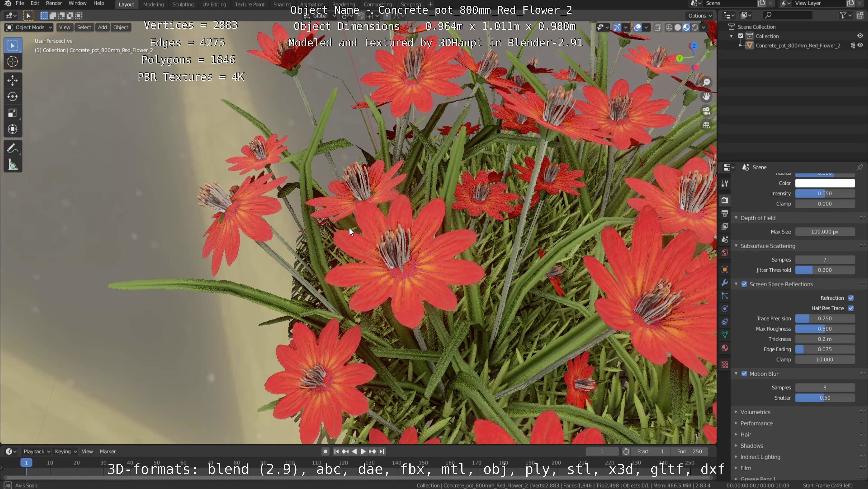The width and height of the screenshot is (868, 489).
Task: Open the Render menu
Action: tap(54, 3)
